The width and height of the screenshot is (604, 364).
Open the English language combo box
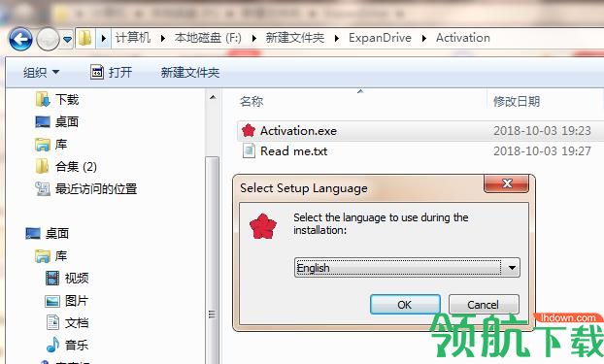[x=407, y=268]
